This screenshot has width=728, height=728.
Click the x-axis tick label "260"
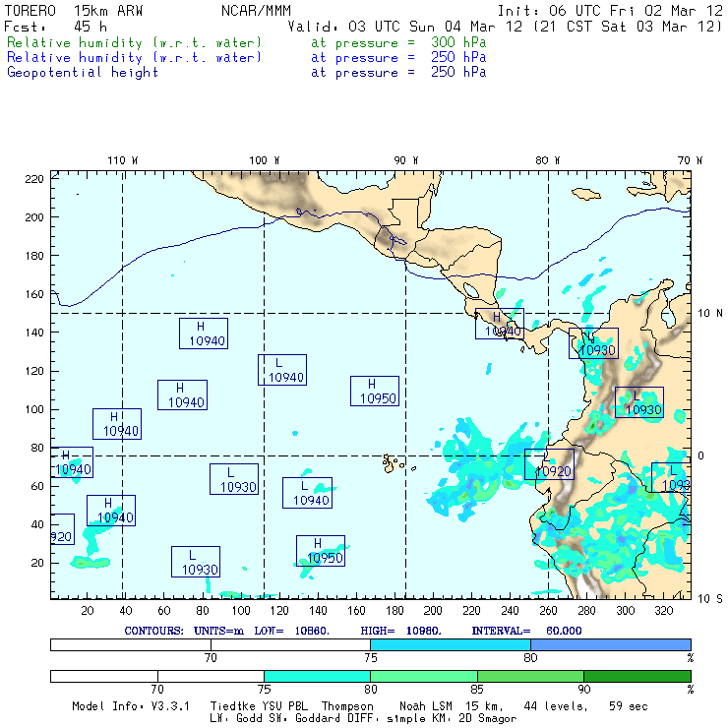pos(548,611)
